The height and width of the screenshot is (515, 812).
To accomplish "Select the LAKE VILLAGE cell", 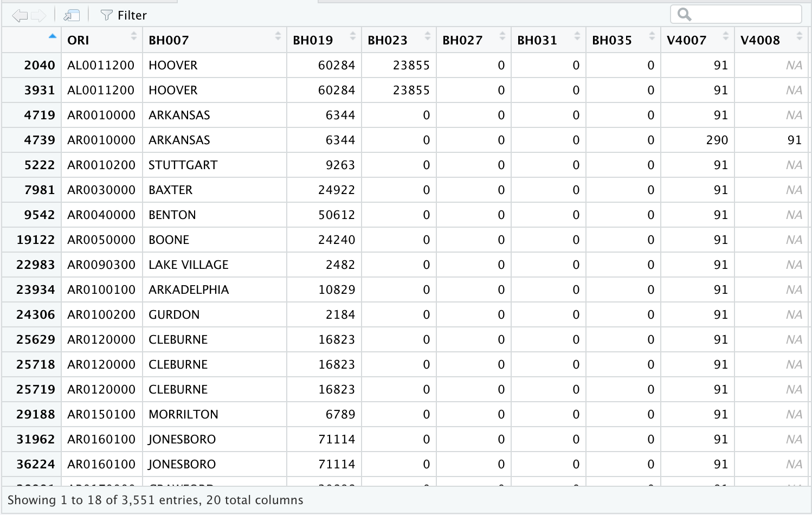I will pos(189,265).
